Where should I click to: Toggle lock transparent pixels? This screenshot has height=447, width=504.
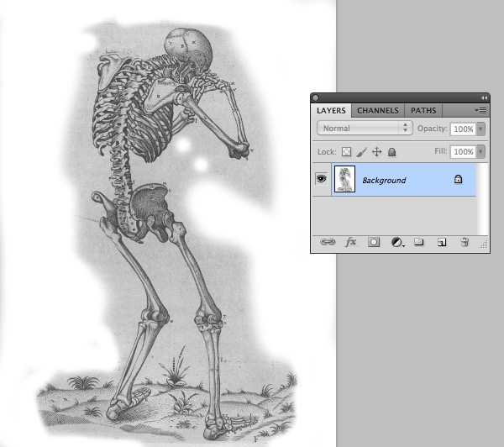pyautogui.click(x=346, y=152)
